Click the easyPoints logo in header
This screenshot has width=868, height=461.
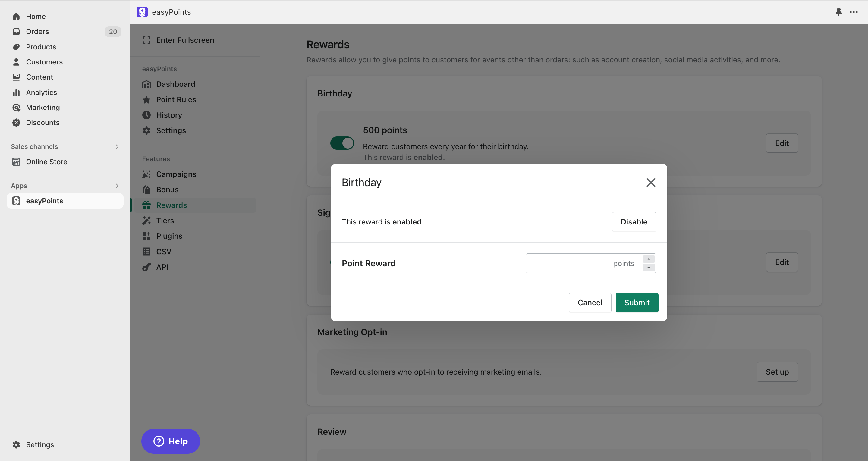click(x=142, y=12)
